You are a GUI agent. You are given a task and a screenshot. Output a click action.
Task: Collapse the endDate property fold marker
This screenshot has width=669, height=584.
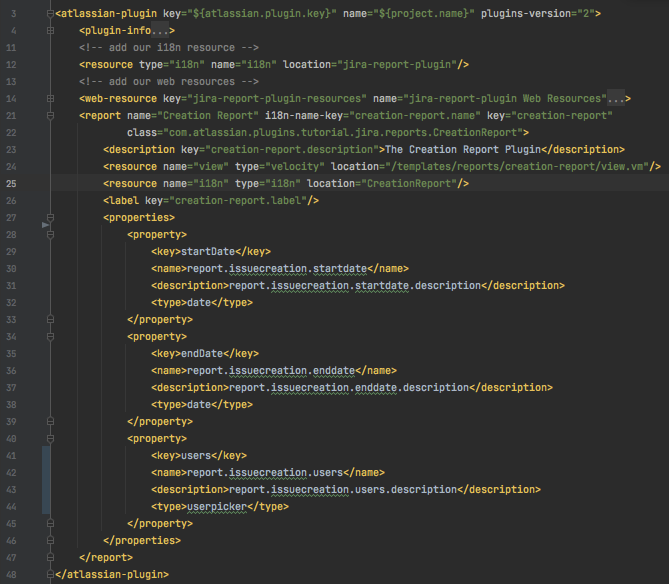(x=50, y=337)
